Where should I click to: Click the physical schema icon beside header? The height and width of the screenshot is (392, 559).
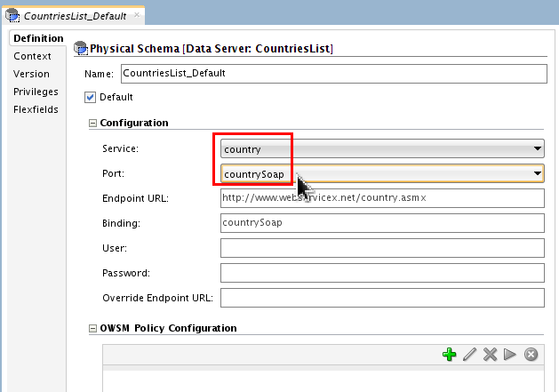pyautogui.click(x=81, y=48)
